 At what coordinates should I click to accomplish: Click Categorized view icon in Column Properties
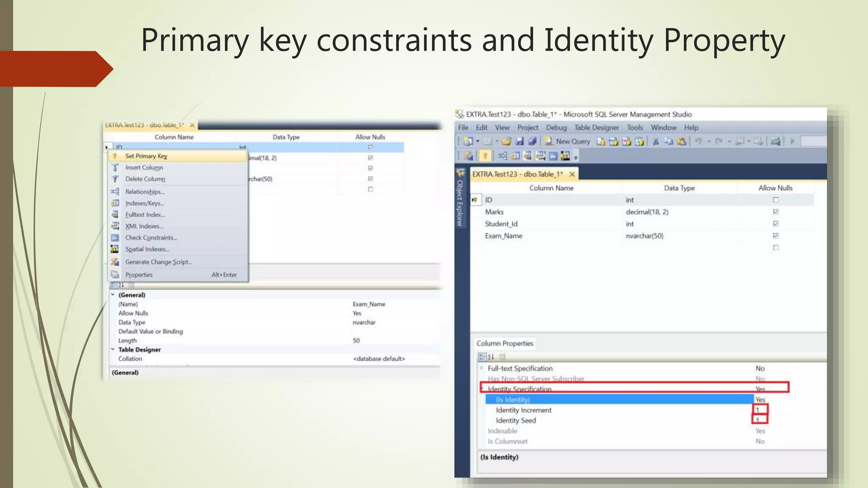[482, 357]
